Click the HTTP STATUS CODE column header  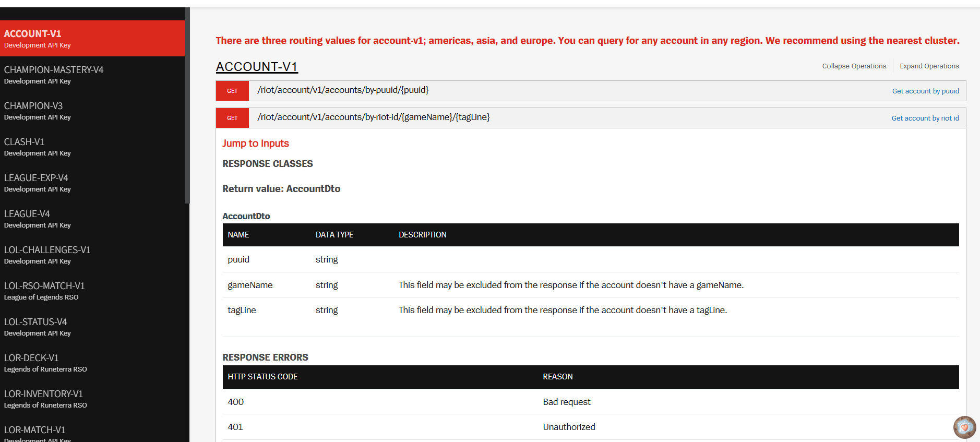click(x=262, y=377)
